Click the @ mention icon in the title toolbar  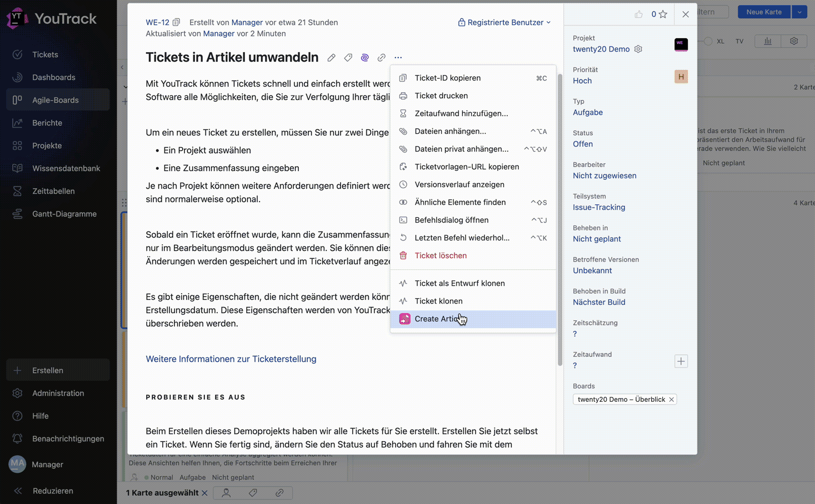click(x=364, y=57)
